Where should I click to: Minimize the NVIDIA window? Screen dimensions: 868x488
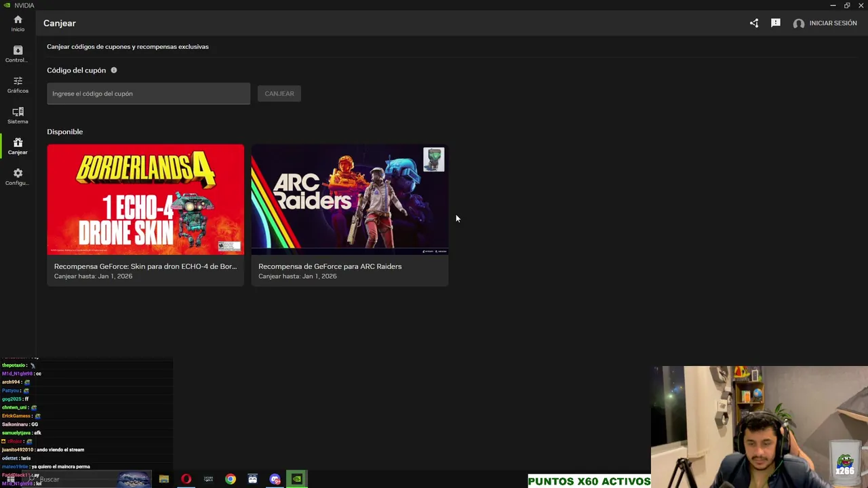[x=833, y=5]
